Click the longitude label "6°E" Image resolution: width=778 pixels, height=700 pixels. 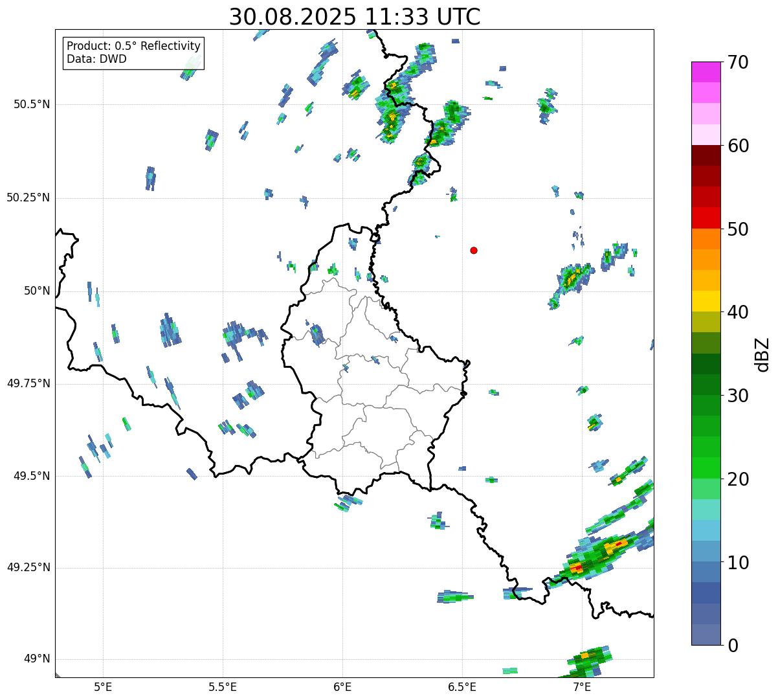[x=342, y=686]
